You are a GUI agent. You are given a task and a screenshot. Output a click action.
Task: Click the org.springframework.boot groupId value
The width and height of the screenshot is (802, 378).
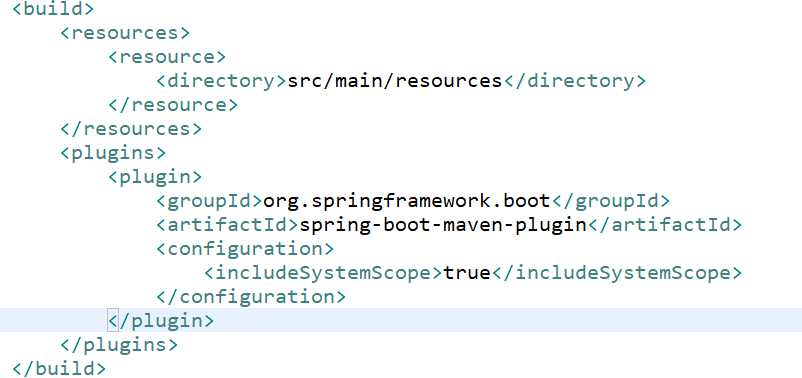click(407, 201)
